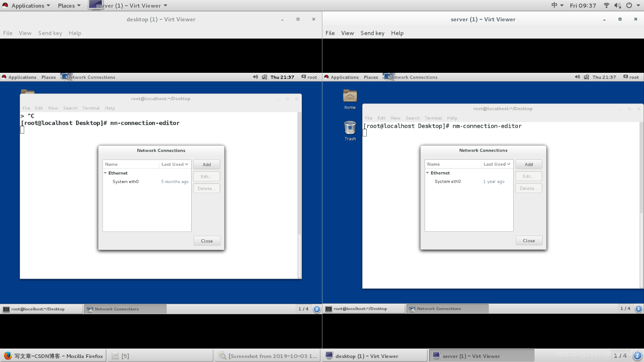The width and height of the screenshot is (644, 362).
Task: Open host Places menu
Action: (x=69, y=6)
